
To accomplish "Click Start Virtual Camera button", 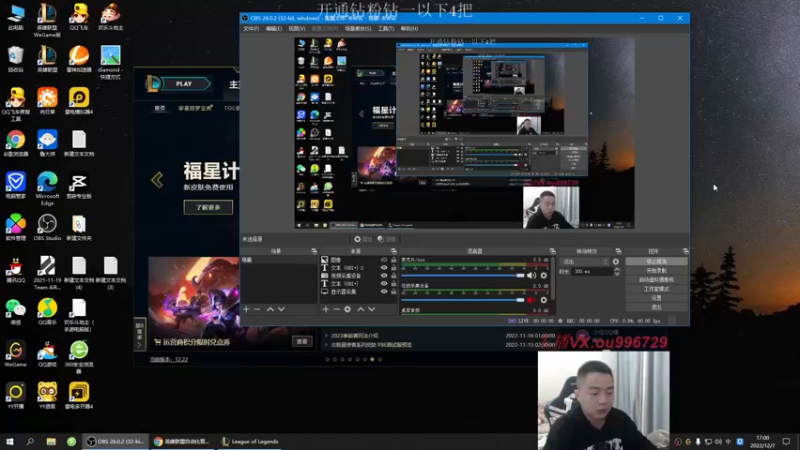I will click(x=656, y=280).
